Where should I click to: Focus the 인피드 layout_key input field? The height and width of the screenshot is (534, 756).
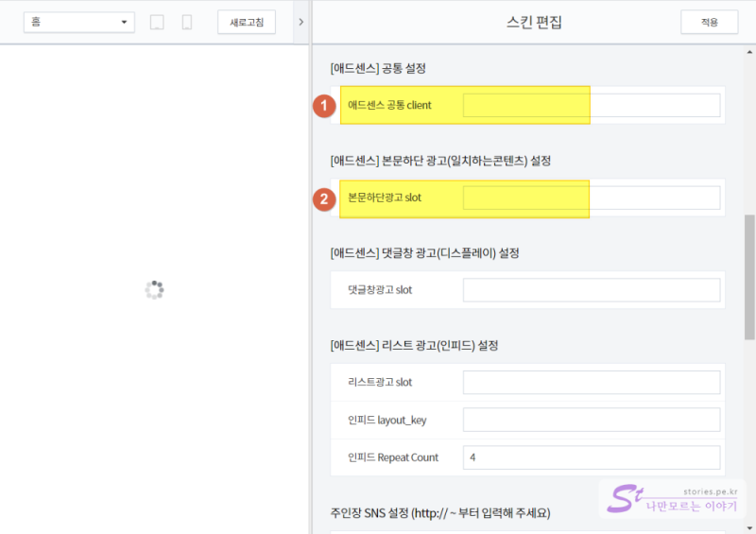click(592, 421)
